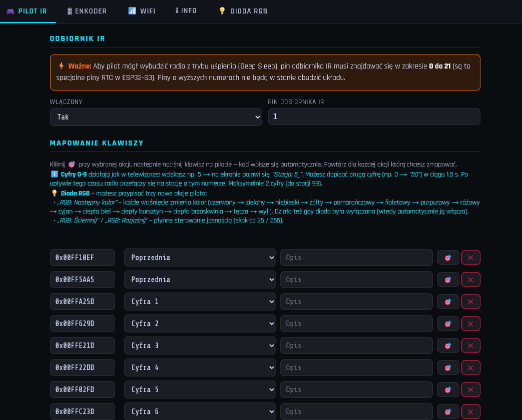This screenshot has width=522, height=420.
Task: Remove the Cyfra 4 mapping row
Action: (x=471, y=367)
